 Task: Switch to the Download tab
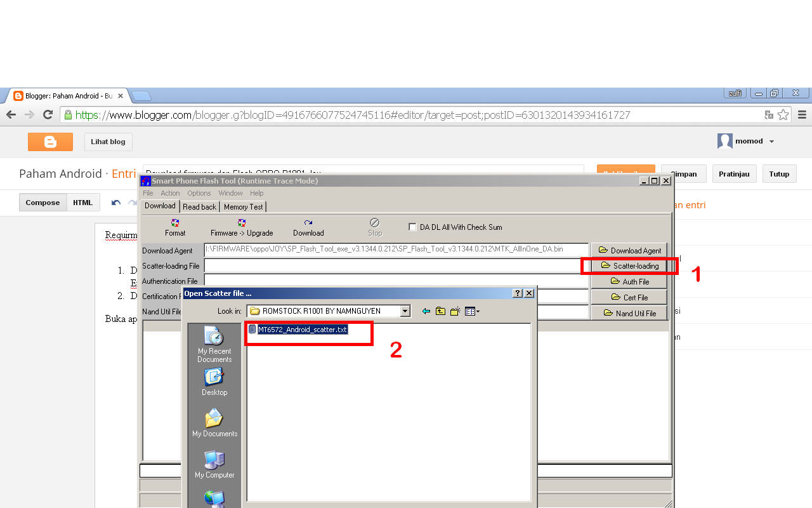click(160, 206)
